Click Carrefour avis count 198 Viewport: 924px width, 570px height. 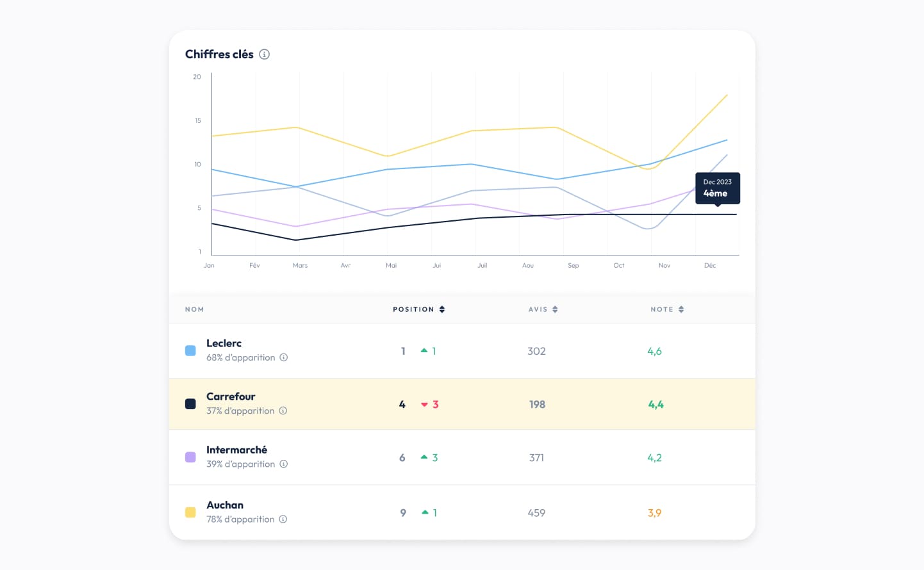(x=537, y=404)
